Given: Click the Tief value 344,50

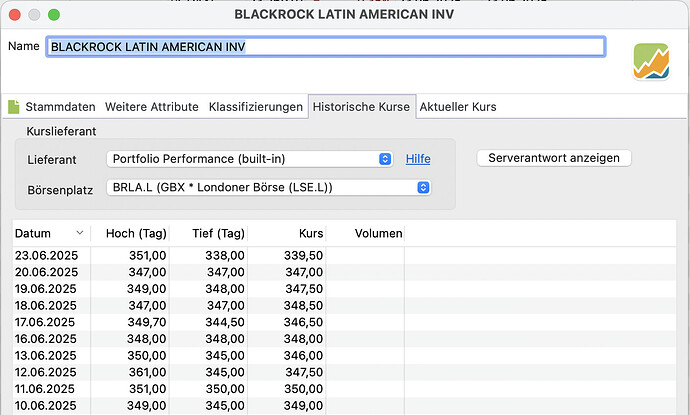Looking at the screenshot, I should pyautogui.click(x=225, y=323).
